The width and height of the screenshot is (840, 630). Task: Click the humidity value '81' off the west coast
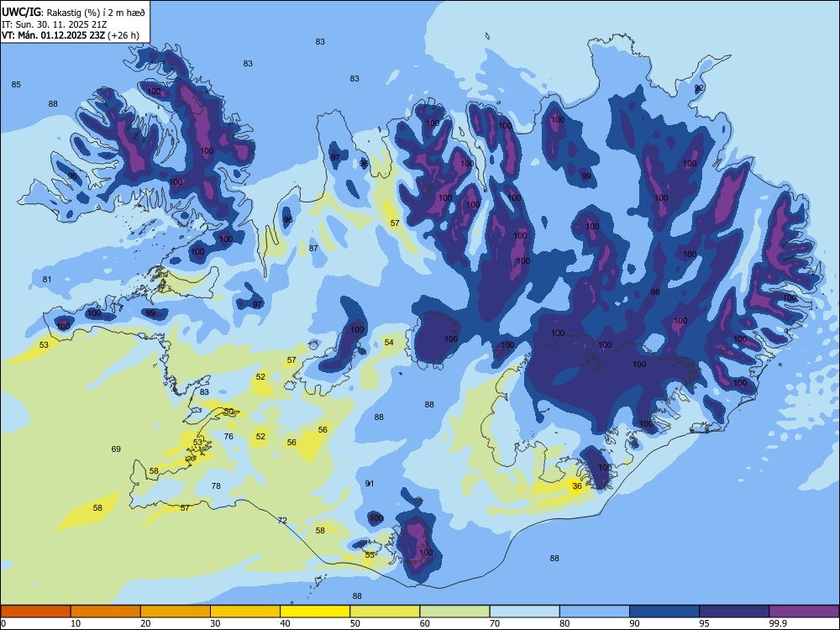(x=47, y=279)
